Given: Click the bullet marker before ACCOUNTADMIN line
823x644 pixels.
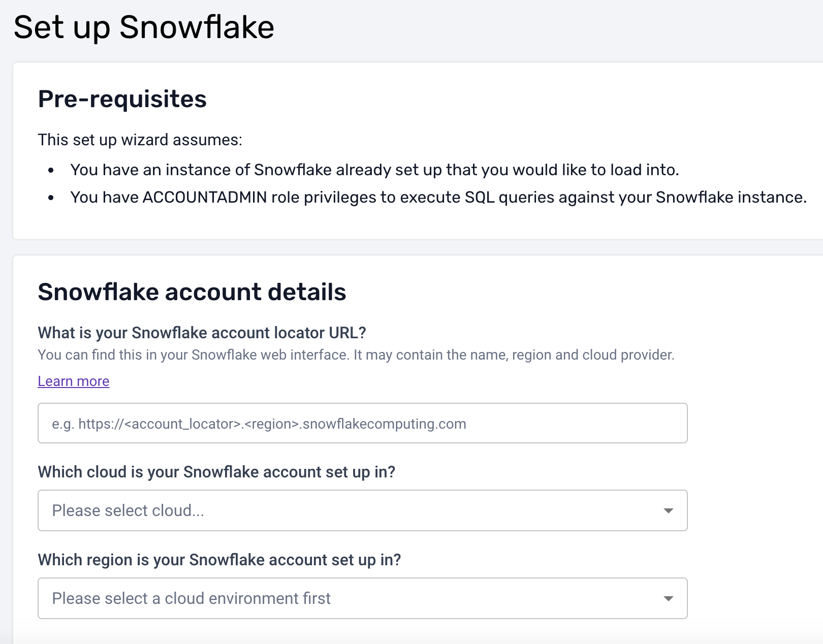Looking at the screenshot, I should (51, 198).
